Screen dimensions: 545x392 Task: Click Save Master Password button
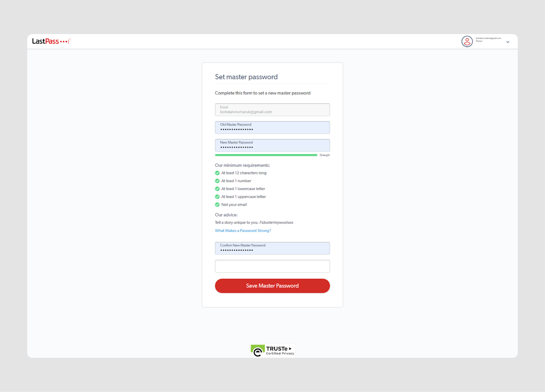(272, 286)
